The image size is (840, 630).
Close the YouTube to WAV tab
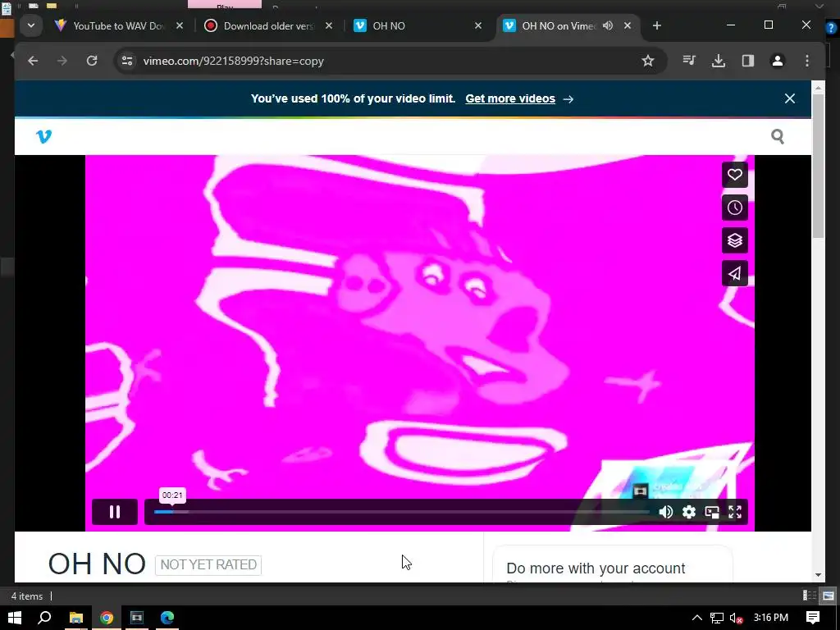(180, 25)
